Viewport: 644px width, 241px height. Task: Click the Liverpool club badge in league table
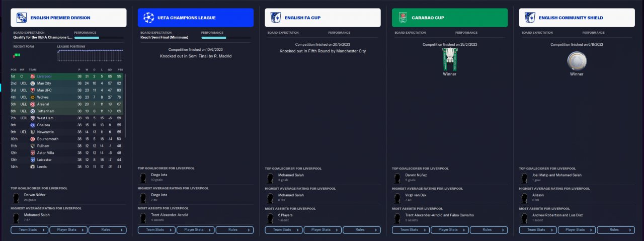coord(32,76)
